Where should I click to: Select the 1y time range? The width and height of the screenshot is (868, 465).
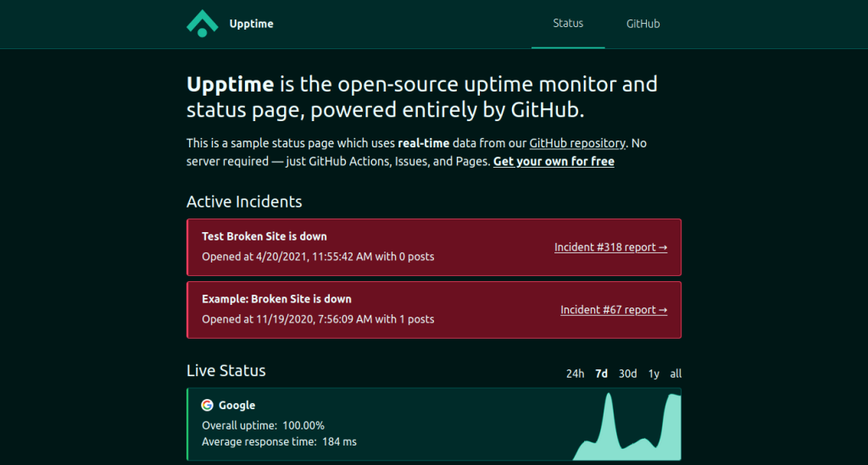654,374
